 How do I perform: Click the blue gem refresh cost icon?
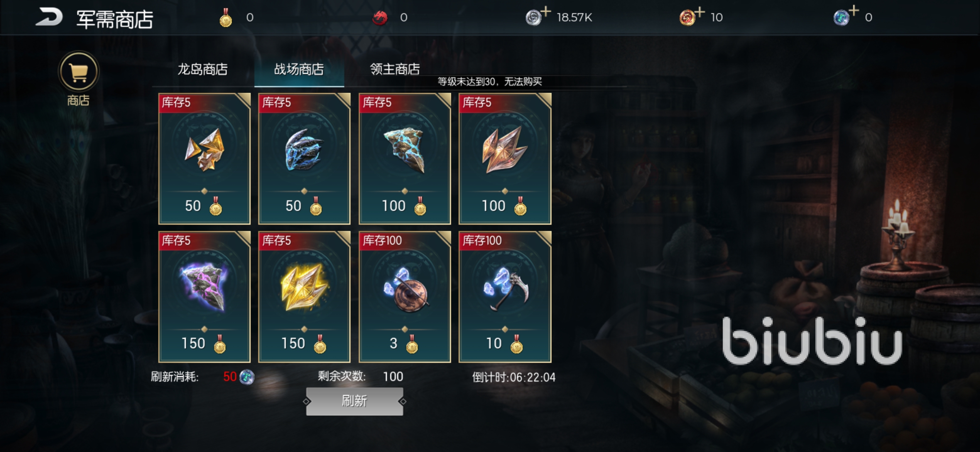[247, 377]
